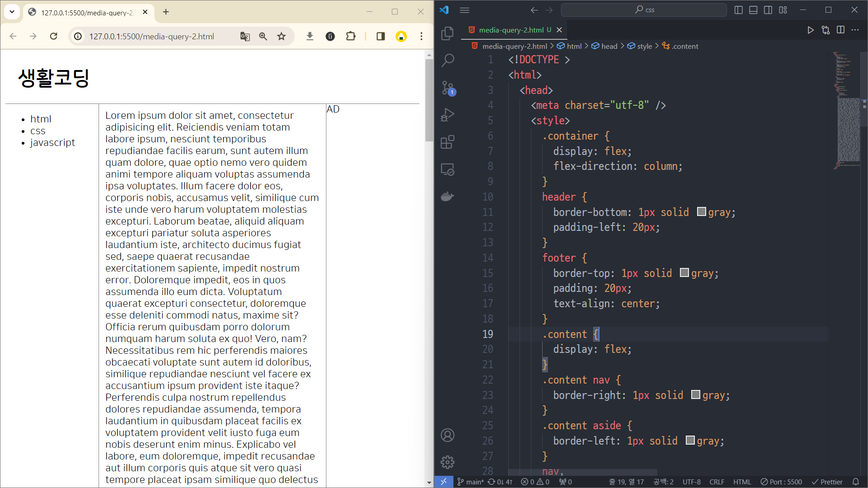Click the Port: 5500 Live Server status
The width and height of the screenshot is (868, 488).
[x=781, y=482]
